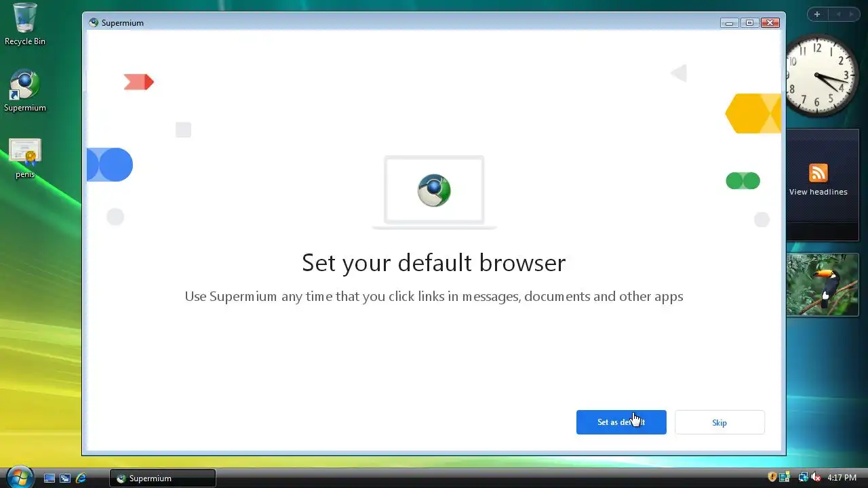The image size is (868, 488).
Task: Open the Recycle Bin desktop icon
Action: [25, 24]
